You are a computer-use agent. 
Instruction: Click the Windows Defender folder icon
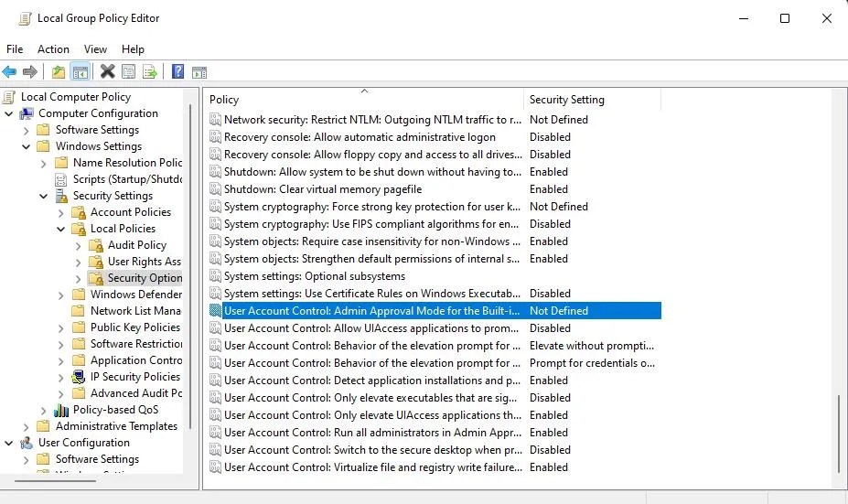pyautogui.click(x=79, y=295)
